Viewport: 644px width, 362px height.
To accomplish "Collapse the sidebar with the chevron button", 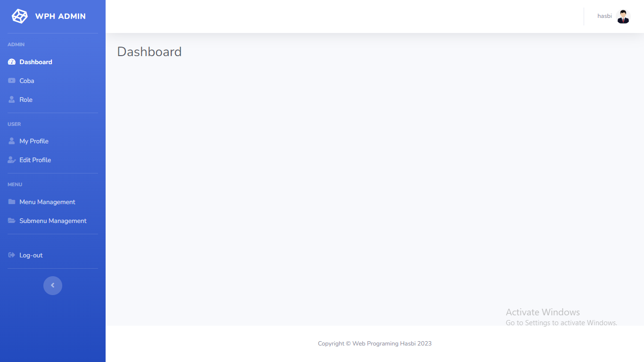I will (53, 285).
